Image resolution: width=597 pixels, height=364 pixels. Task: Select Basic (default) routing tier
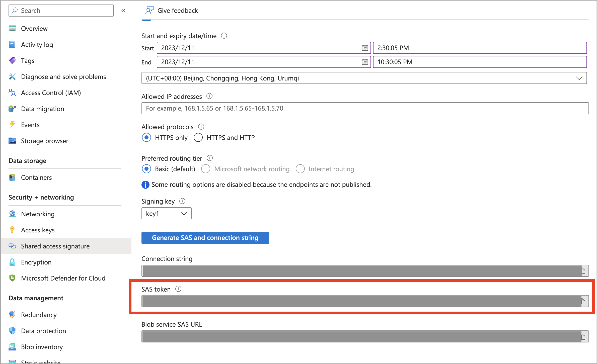pyautogui.click(x=146, y=169)
